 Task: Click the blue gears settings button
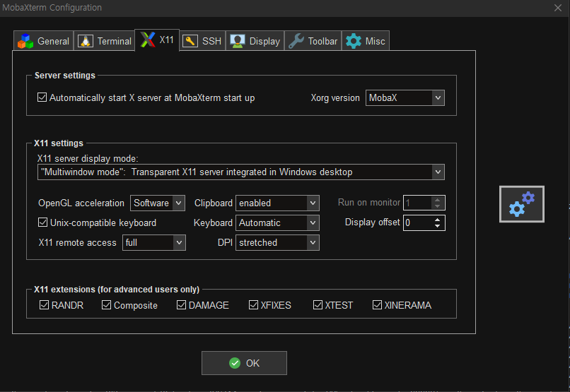522,204
